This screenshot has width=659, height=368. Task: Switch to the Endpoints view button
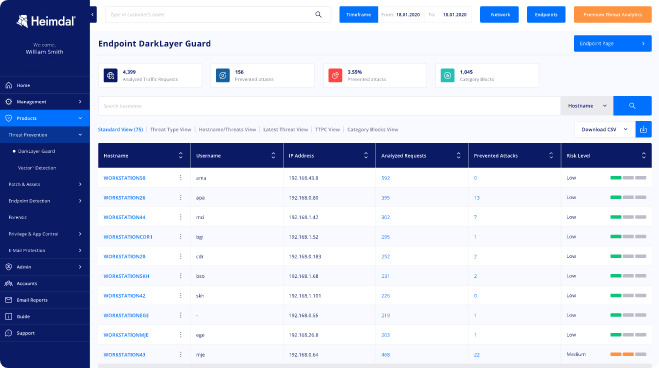pos(546,15)
